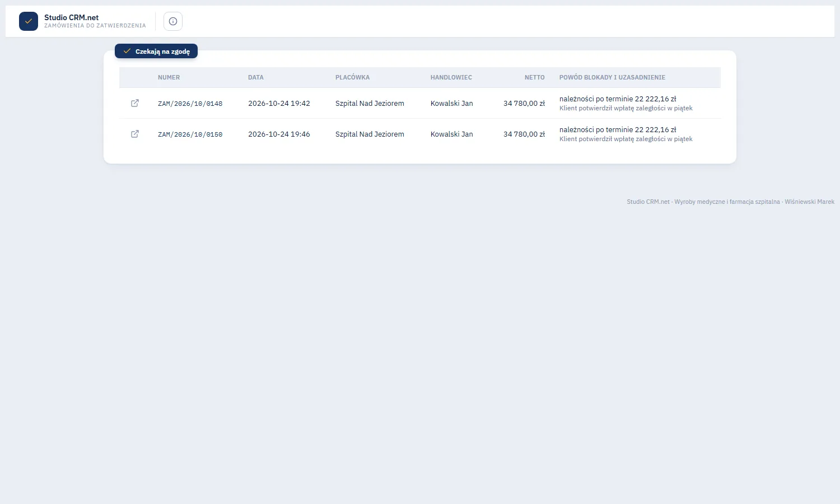This screenshot has height=504, width=840.
Task: Click 'Kowalski Jan' in order 0150 row
Action: coord(452,134)
